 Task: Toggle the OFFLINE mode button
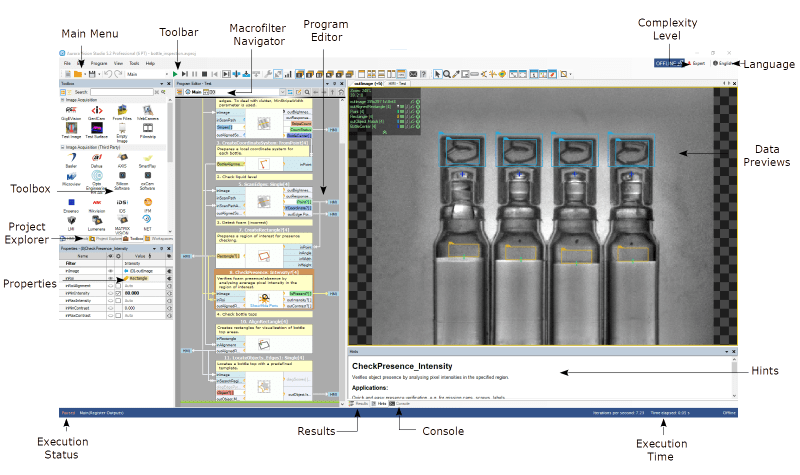pos(668,63)
